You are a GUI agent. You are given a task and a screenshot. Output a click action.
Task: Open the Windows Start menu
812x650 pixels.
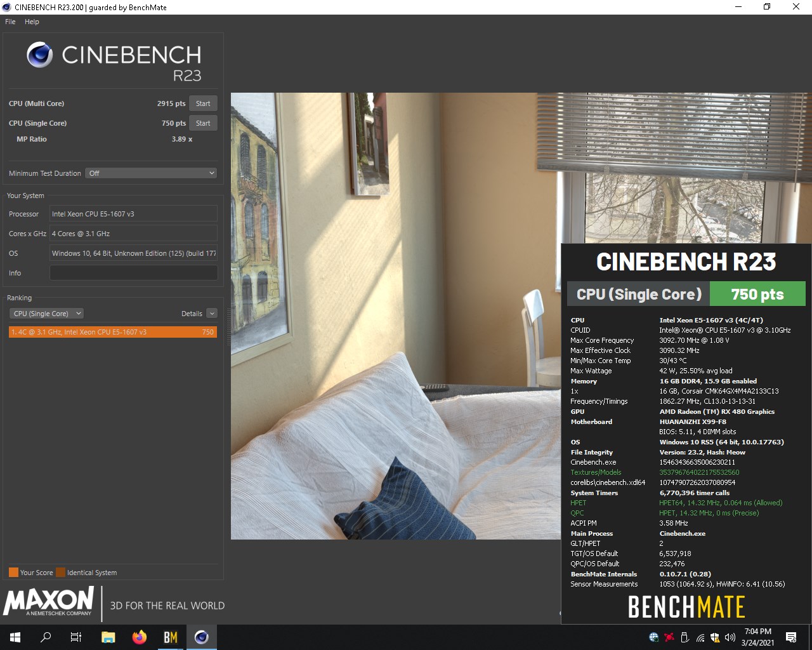[x=15, y=637]
